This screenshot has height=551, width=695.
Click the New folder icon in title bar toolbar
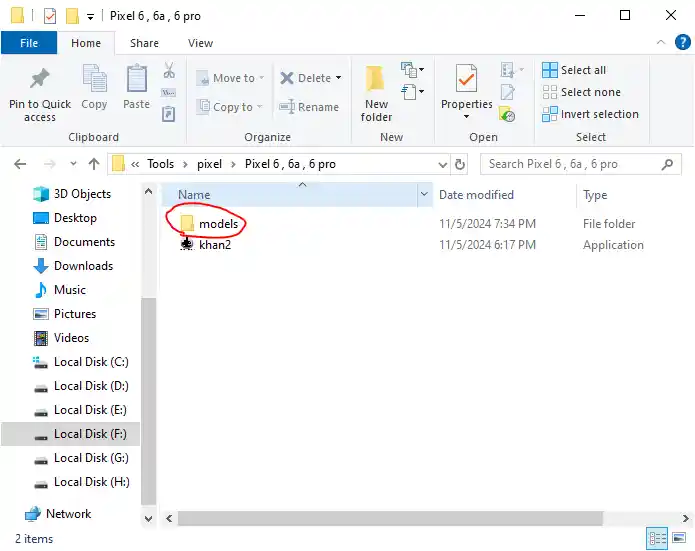[72, 16]
